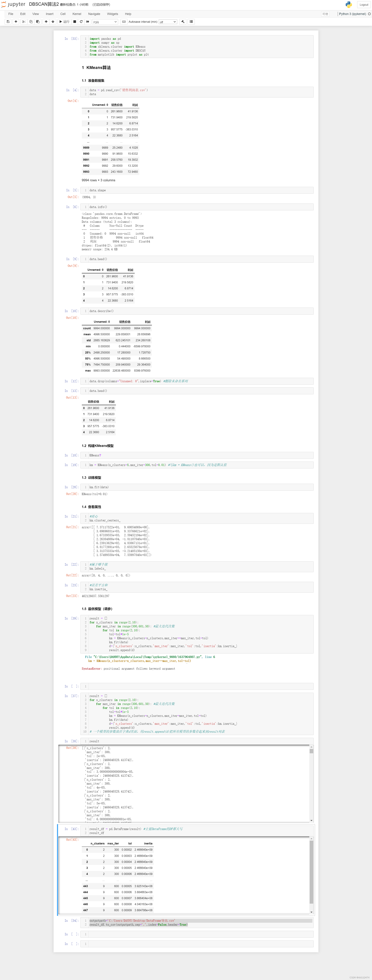The height and width of the screenshot is (980, 372).
Task: Open the Navigate menu
Action: click(x=94, y=14)
